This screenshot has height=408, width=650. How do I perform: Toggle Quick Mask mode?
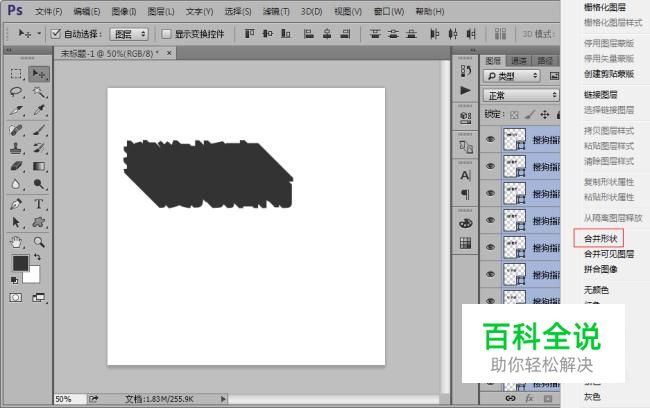[16, 298]
